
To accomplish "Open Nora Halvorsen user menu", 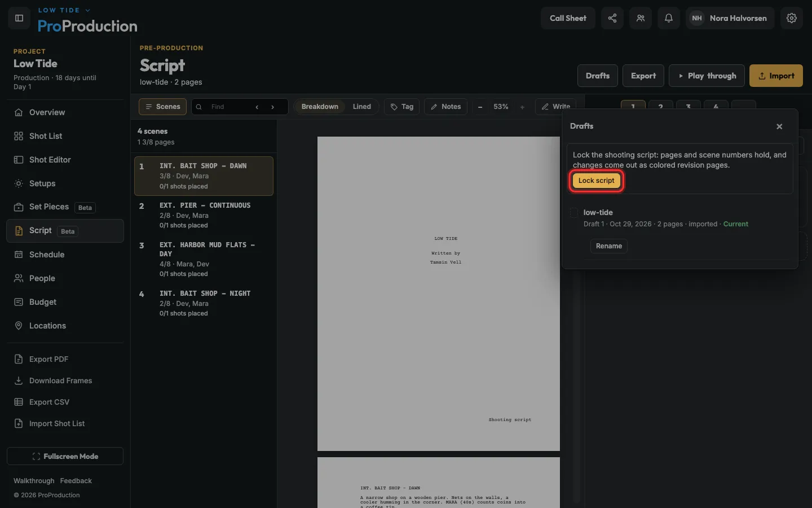I will point(730,18).
